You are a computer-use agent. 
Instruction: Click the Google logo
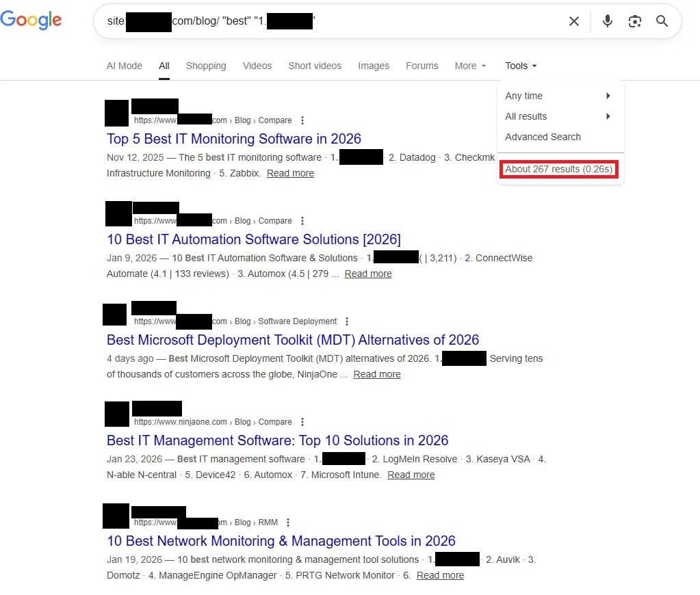[31, 20]
